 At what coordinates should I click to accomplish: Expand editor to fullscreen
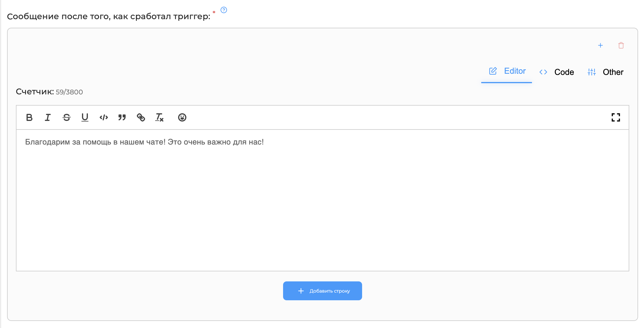point(616,117)
